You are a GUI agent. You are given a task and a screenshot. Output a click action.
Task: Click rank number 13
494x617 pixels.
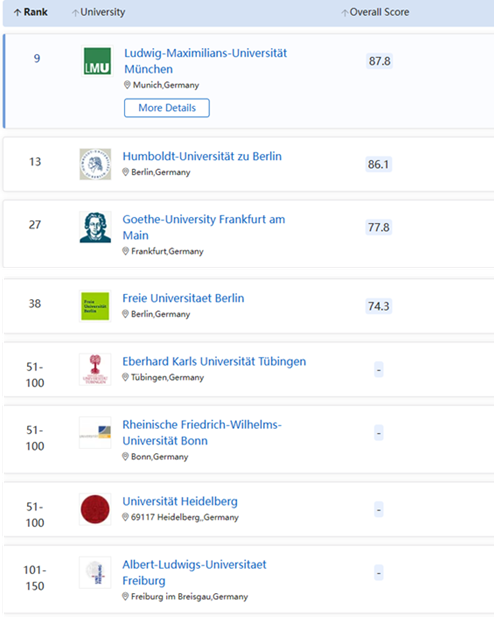35,162
